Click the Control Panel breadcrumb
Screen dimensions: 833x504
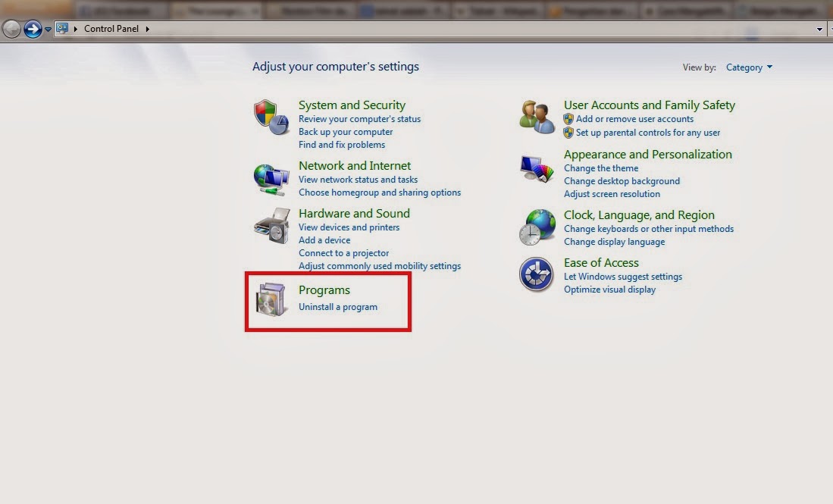(x=111, y=29)
